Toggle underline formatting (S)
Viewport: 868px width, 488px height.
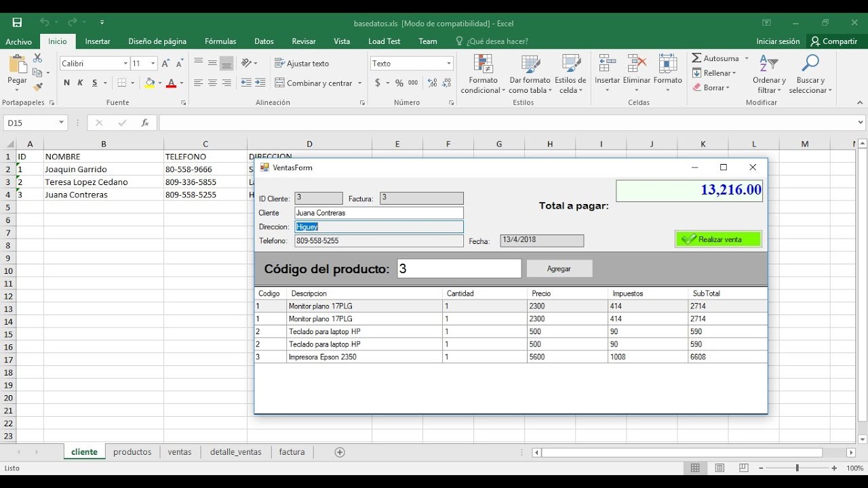95,83
